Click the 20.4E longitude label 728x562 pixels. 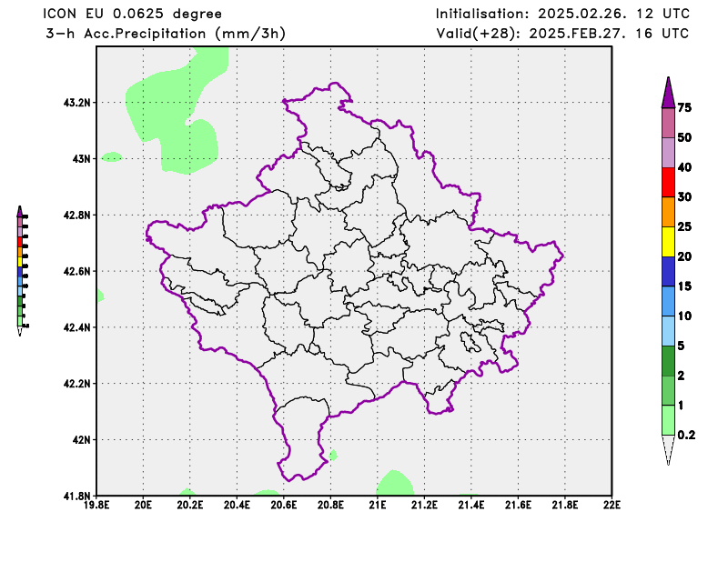237,505
